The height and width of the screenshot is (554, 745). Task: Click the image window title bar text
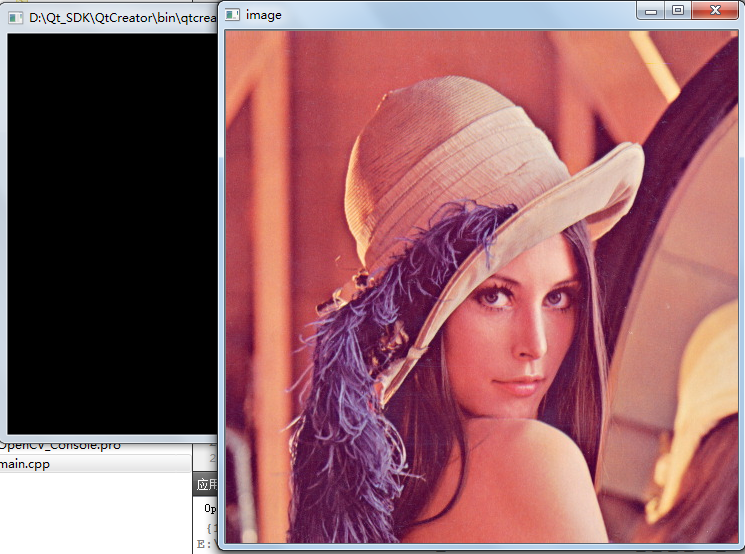click(x=264, y=15)
